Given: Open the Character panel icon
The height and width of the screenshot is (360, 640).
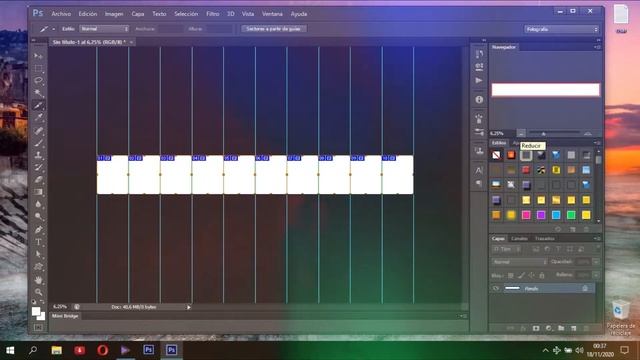Looking at the screenshot, I should point(479,170).
